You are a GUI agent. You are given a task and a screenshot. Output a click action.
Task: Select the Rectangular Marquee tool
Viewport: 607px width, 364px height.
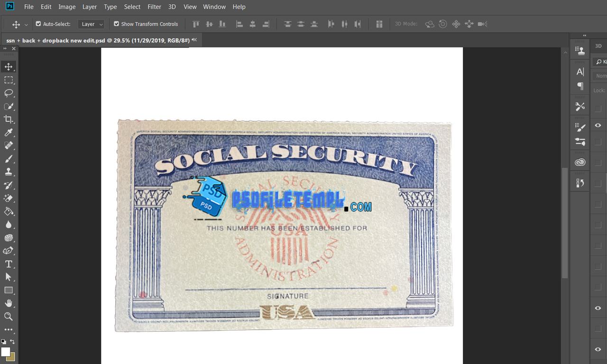[9, 80]
